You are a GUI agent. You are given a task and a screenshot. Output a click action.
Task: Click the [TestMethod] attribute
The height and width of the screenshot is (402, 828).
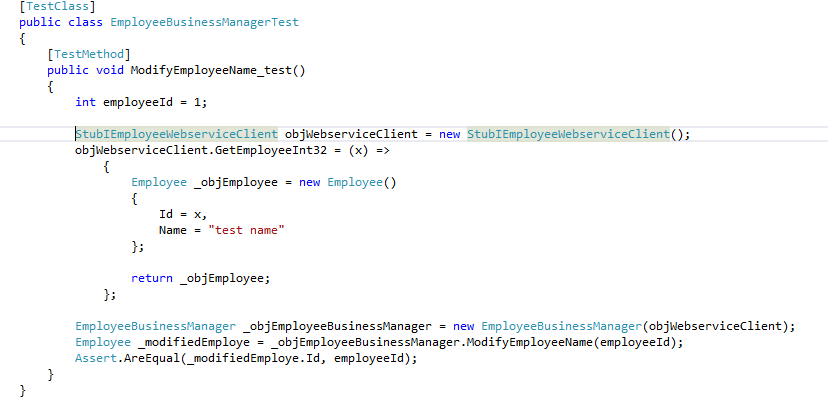coord(89,54)
